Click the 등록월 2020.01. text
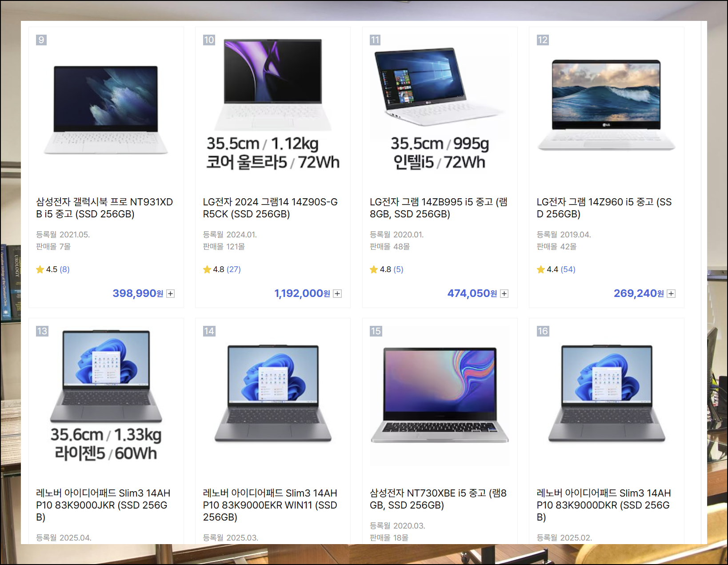Image resolution: width=728 pixels, height=565 pixels. [397, 234]
